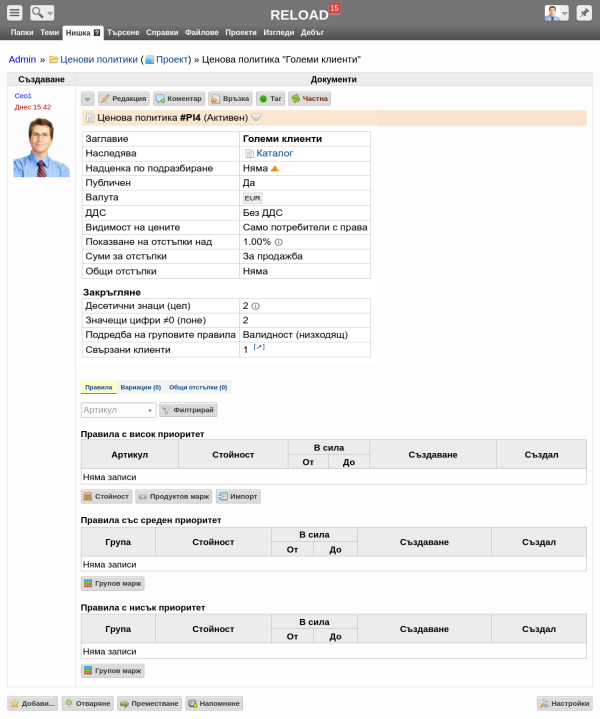Open the Търсене menu
This screenshot has height=719, width=600.
click(x=123, y=33)
